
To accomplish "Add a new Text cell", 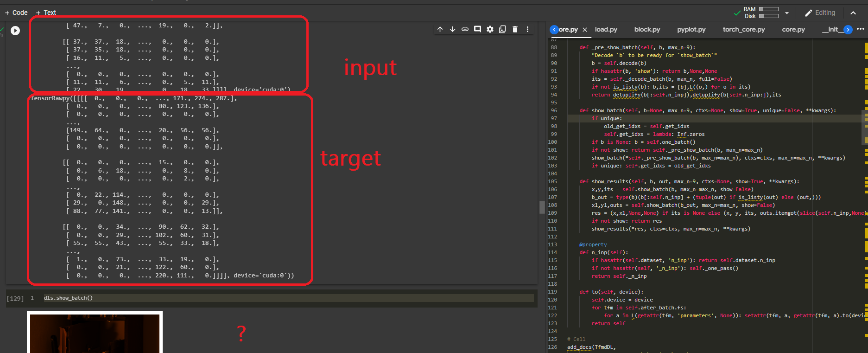I will 46,13.
